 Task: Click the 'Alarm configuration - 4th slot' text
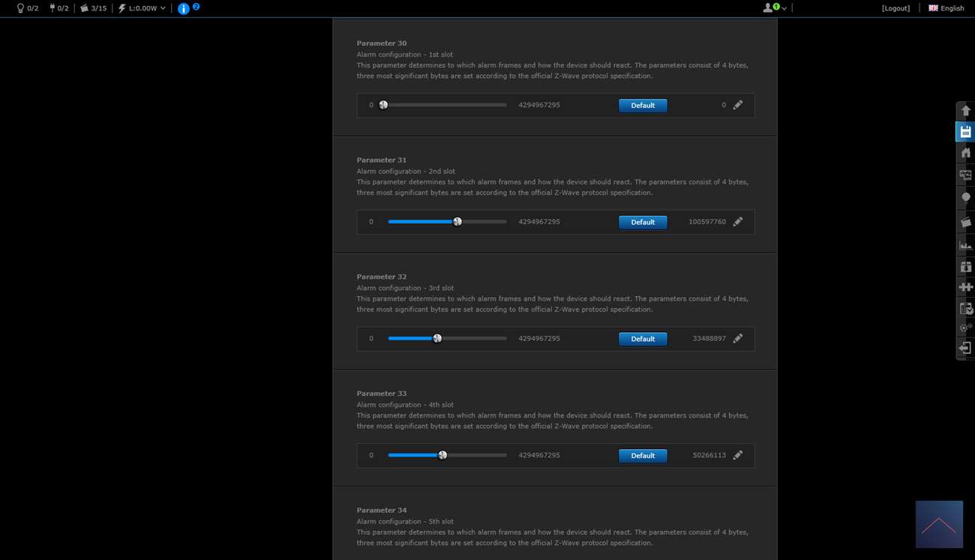click(x=406, y=405)
